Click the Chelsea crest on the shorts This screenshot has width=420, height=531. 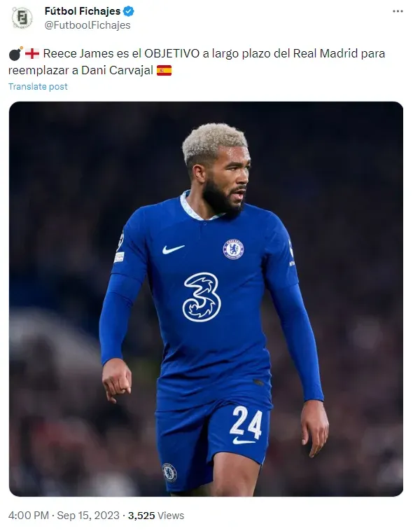point(169,472)
